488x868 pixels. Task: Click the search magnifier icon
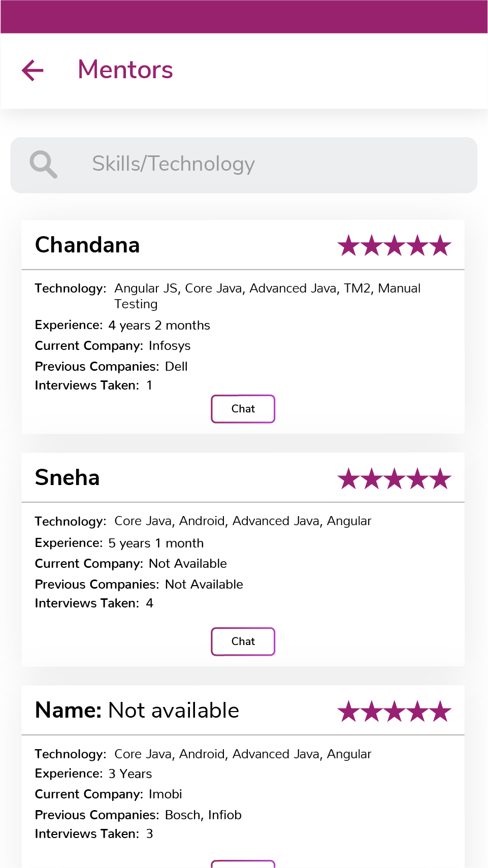[x=43, y=164]
